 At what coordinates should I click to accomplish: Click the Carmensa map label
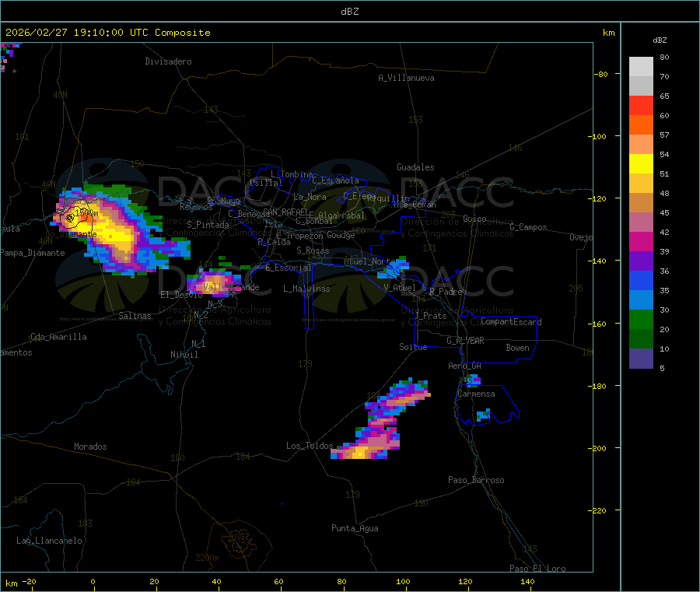(476, 394)
